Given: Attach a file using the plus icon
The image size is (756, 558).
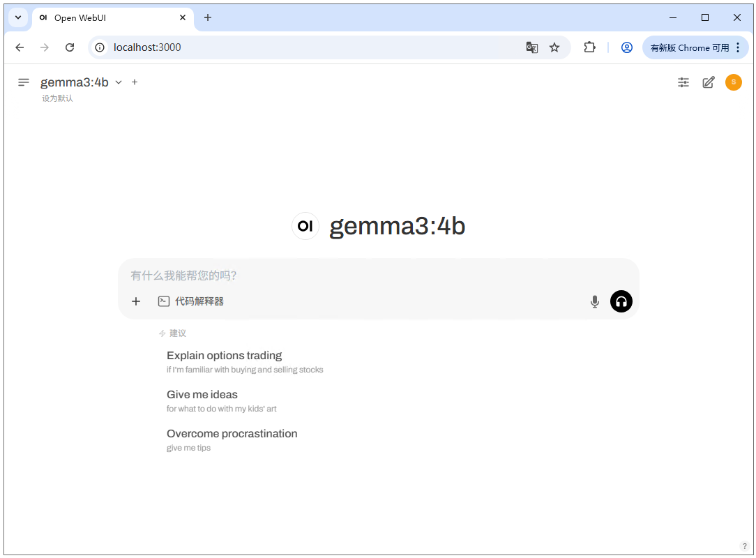Looking at the screenshot, I should coord(135,301).
